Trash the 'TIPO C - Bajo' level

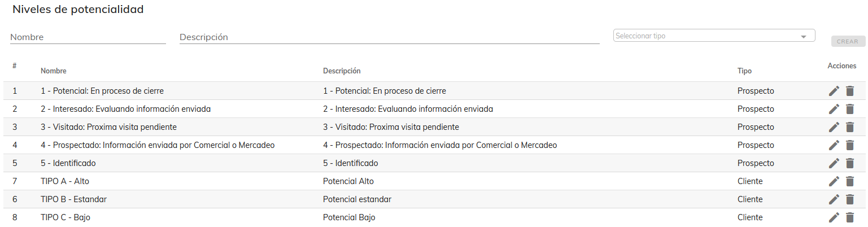click(x=850, y=217)
